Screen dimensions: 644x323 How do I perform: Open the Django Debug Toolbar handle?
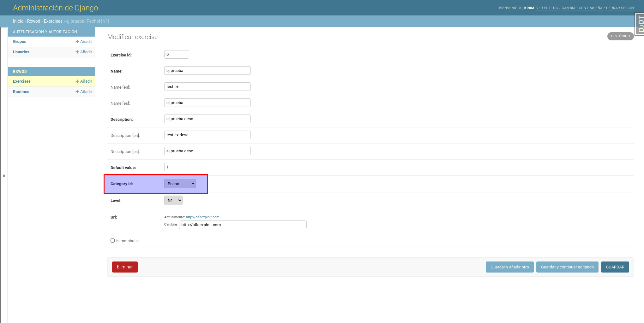pyautogui.click(x=640, y=24)
